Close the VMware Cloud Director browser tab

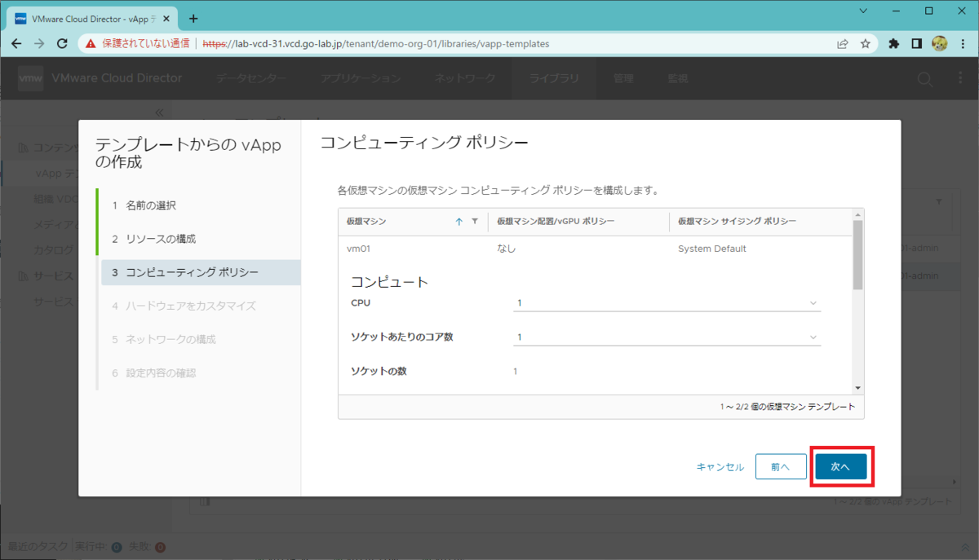(x=167, y=19)
